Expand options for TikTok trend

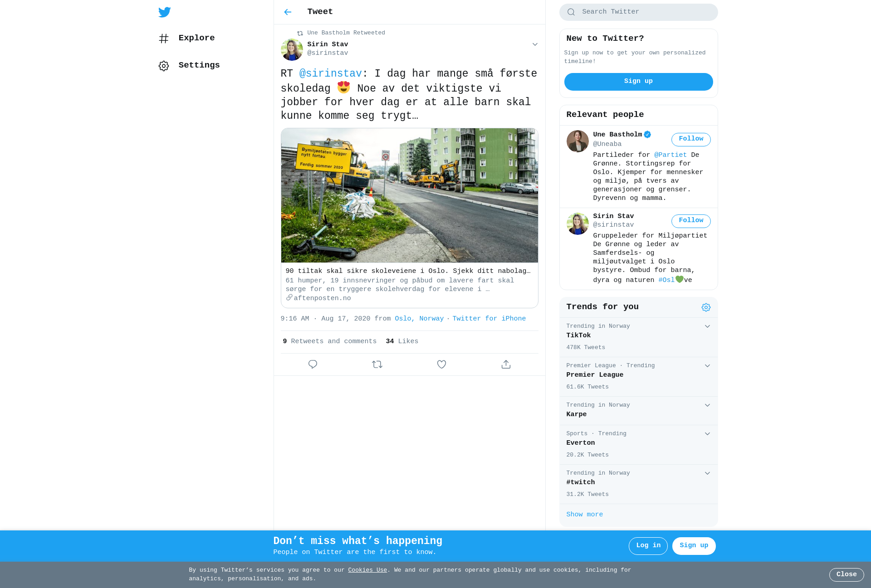click(707, 326)
